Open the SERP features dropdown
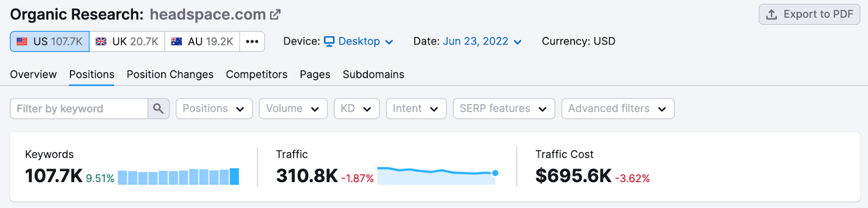The height and width of the screenshot is (208, 868). [504, 109]
